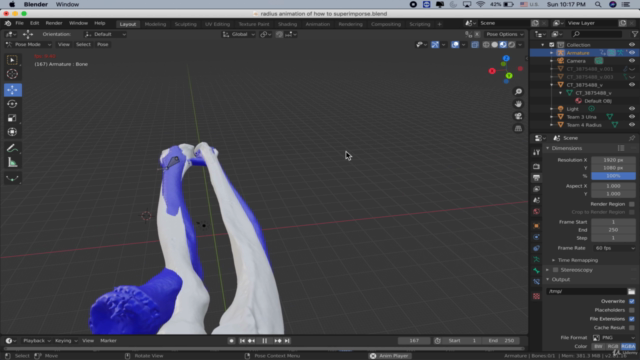Select BW color mode button

click(598, 347)
